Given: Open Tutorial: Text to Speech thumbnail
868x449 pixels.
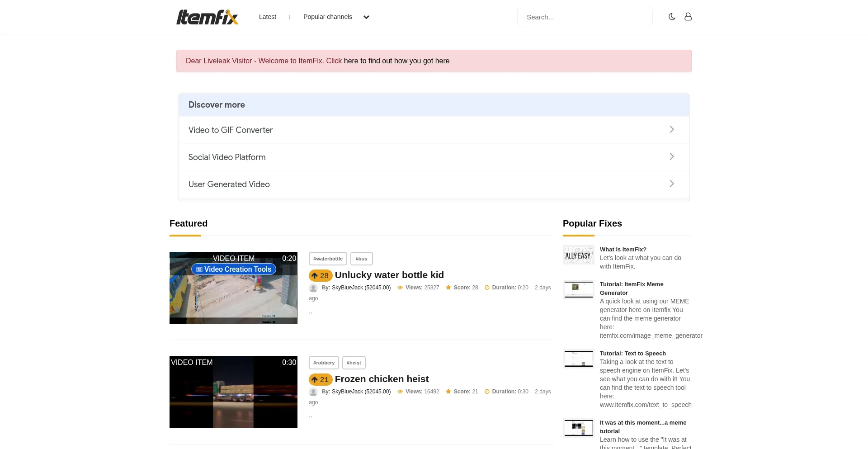Looking at the screenshot, I should (579, 359).
